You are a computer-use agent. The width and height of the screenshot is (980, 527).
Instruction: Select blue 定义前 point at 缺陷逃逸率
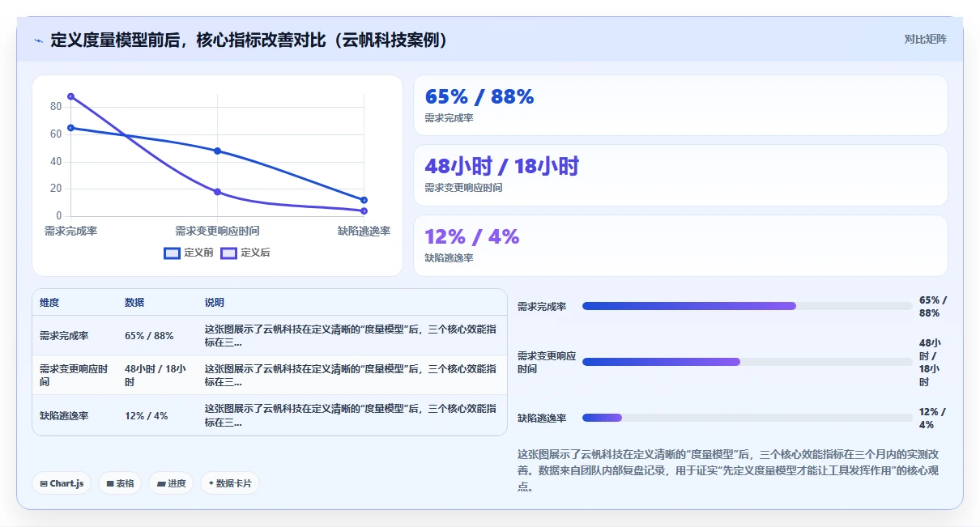click(364, 200)
